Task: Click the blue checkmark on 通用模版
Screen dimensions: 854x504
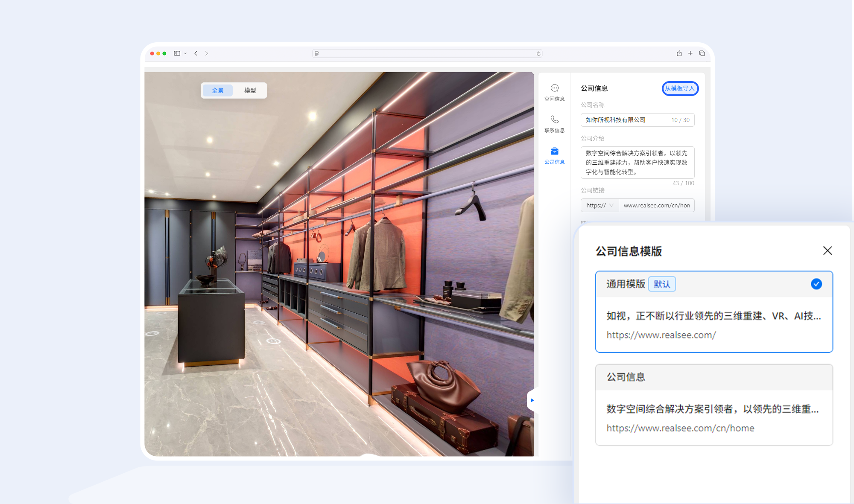Action: pyautogui.click(x=816, y=284)
